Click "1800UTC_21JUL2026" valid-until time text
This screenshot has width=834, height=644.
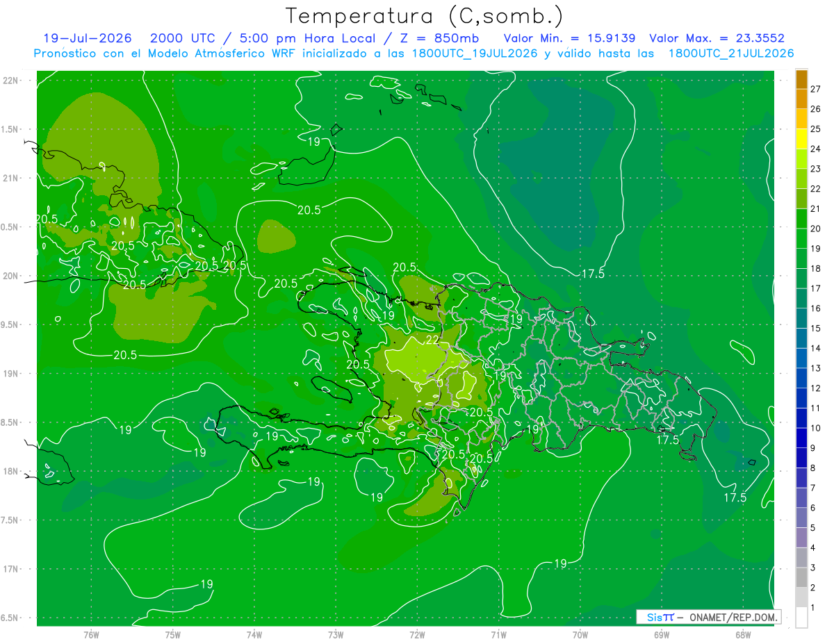point(731,53)
